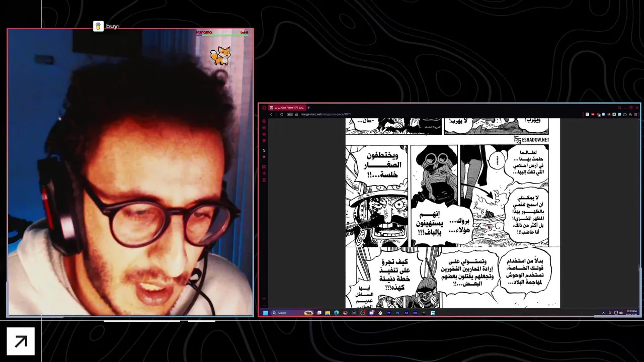
Task: Toggle the VPN badge in address bar
Action: coord(290,114)
